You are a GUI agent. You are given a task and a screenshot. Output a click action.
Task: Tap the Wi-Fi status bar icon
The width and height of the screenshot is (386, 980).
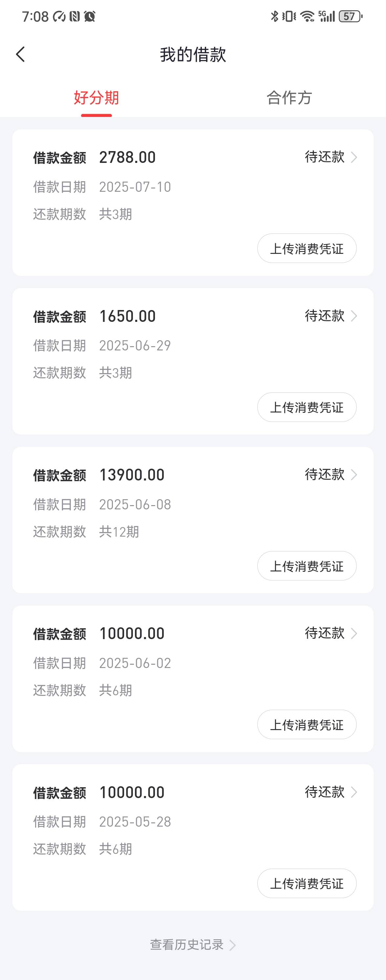pos(307,16)
